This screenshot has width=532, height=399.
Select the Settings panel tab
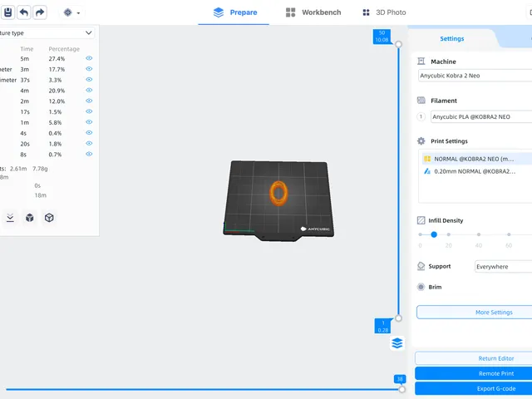point(451,39)
